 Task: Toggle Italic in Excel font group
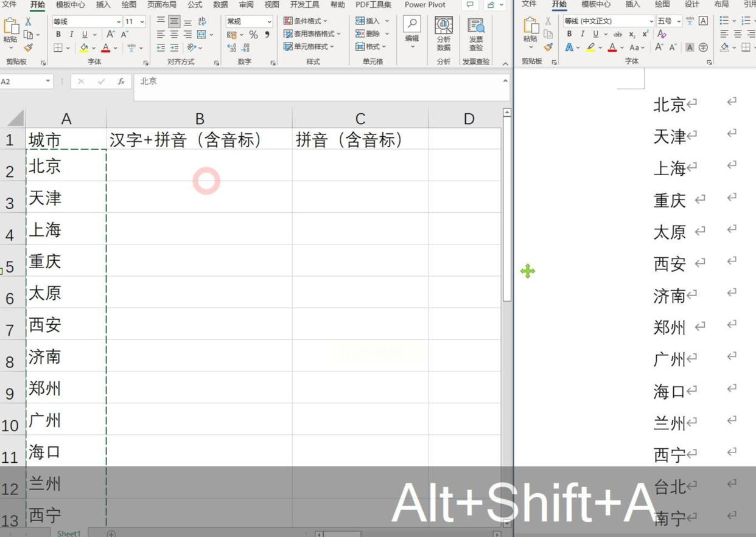coord(71,35)
